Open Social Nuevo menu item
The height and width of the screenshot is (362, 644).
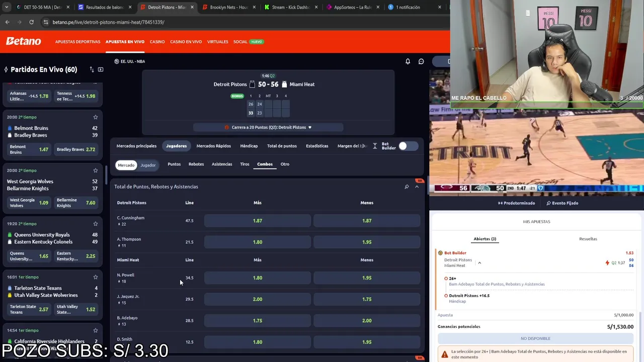click(248, 42)
